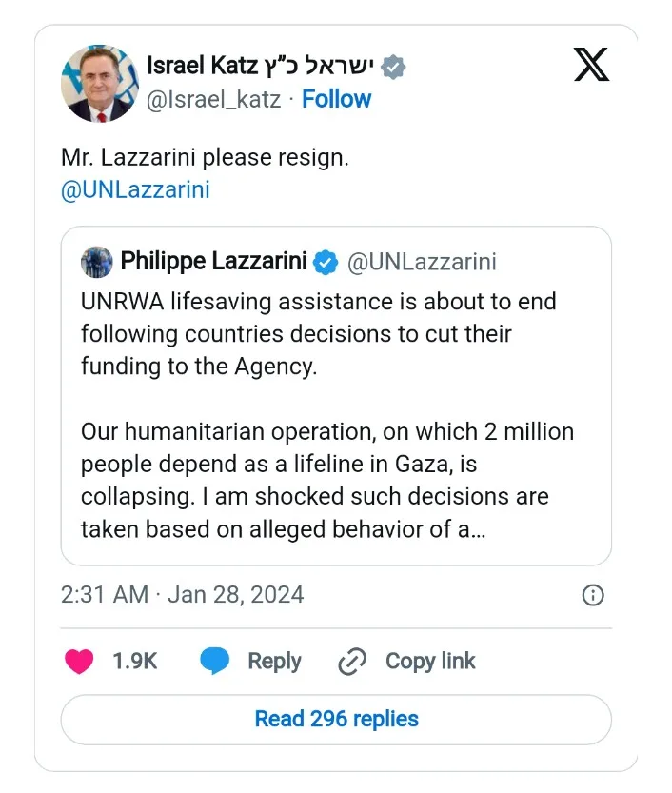Viewport: 672px width, 793px height.
Task: Click the @Israel_katz handle
Action: (x=213, y=99)
